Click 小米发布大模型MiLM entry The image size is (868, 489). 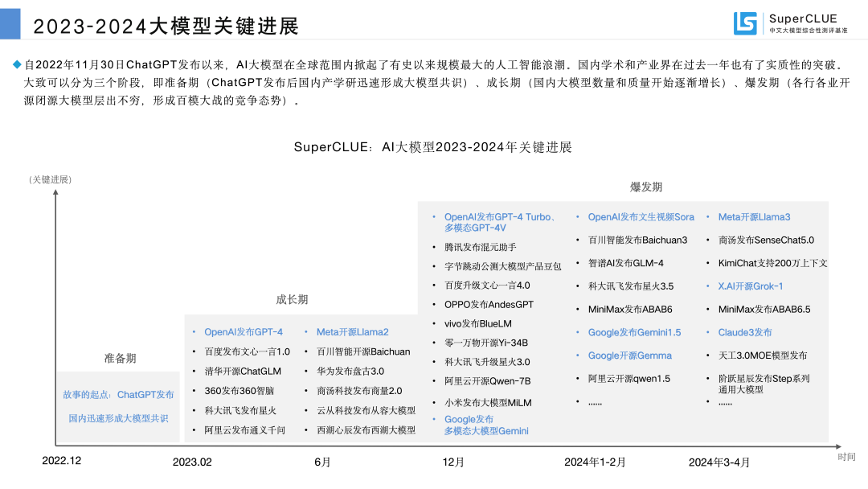pyautogui.click(x=489, y=403)
